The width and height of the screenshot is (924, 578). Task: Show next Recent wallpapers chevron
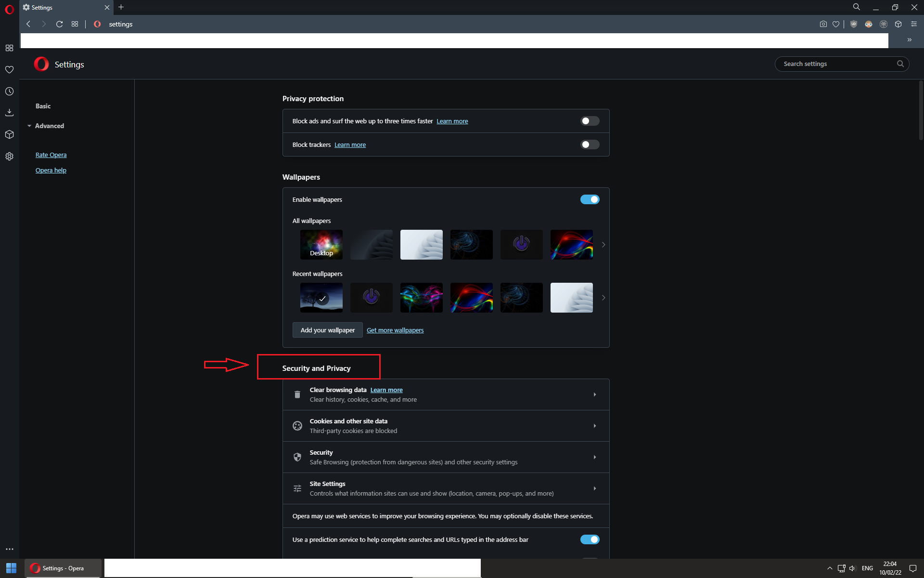point(603,298)
